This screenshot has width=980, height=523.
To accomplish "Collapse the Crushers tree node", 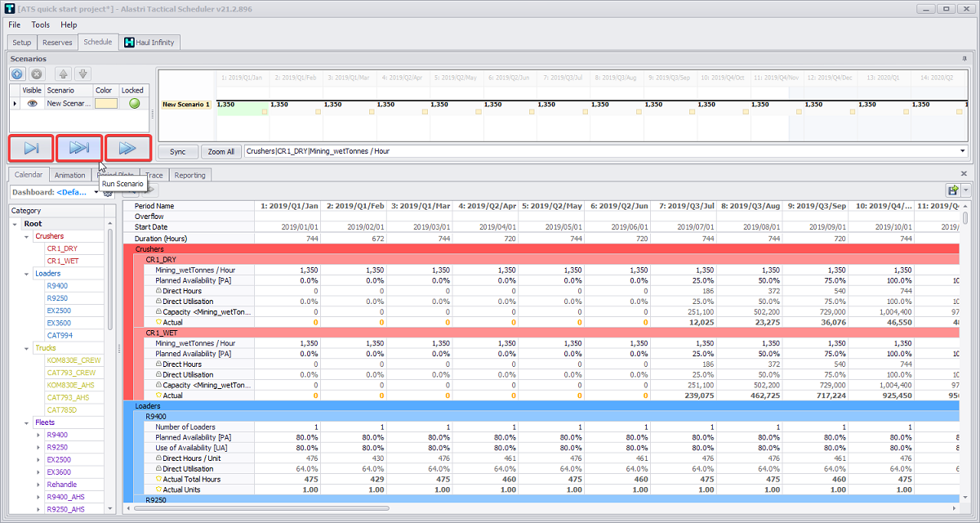I will coord(27,236).
